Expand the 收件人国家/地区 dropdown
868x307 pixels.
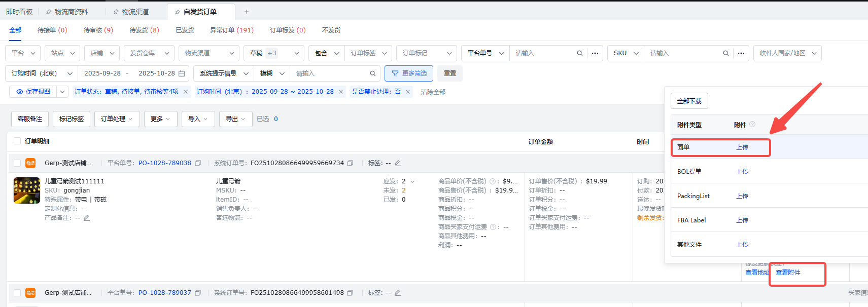[787, 53]
